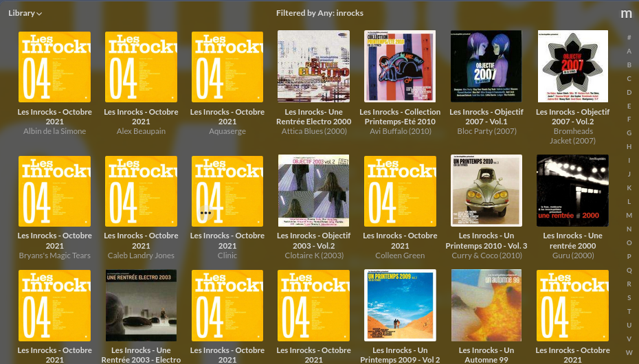
Task: Jump to letter C in the index
Action: tap(629, 78)
